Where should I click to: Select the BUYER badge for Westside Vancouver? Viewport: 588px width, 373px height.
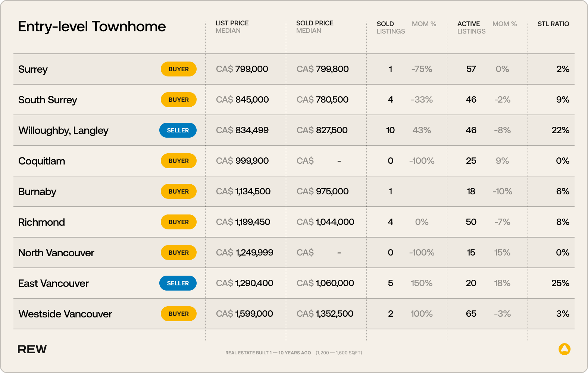pos(179,314)
